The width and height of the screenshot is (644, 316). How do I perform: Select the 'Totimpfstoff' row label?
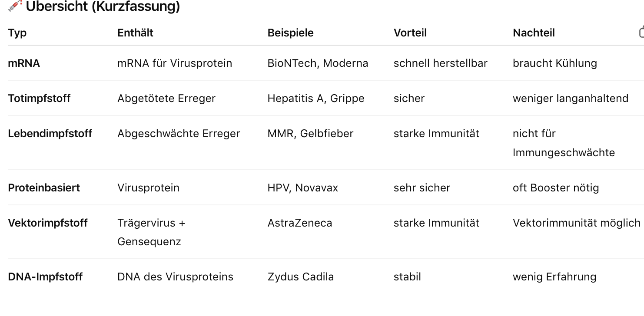click(39, 99)
